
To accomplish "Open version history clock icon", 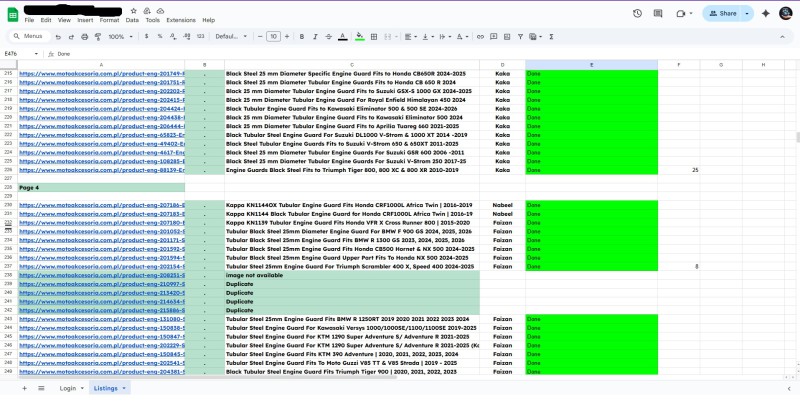I will pyautogui.click(x=638, y=13).
